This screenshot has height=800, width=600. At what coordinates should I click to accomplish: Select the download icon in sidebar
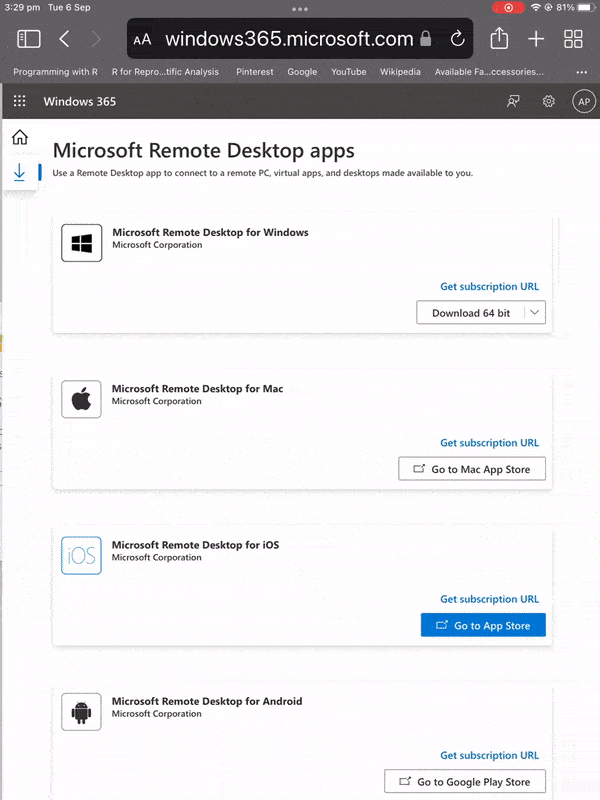click(19, 173)
